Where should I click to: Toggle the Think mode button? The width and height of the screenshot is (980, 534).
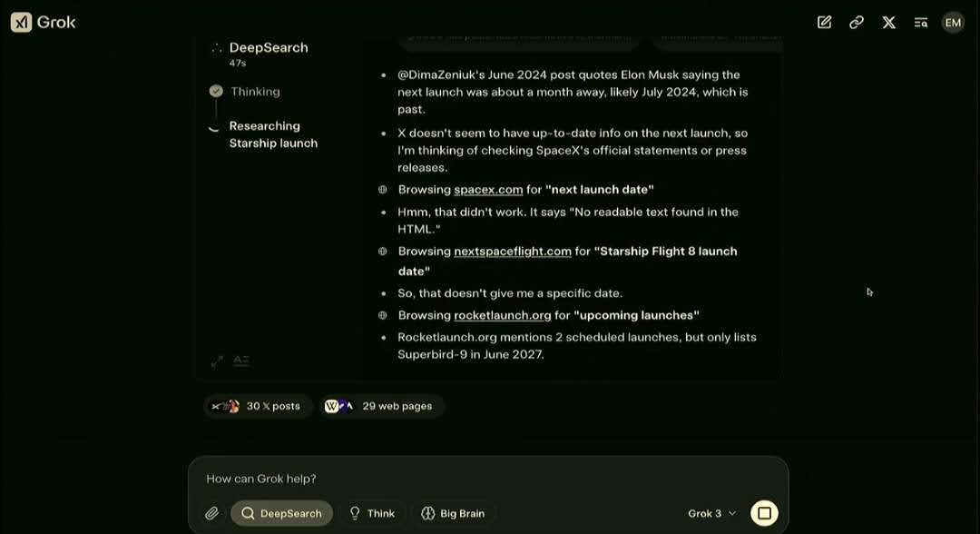pos(372,513)
